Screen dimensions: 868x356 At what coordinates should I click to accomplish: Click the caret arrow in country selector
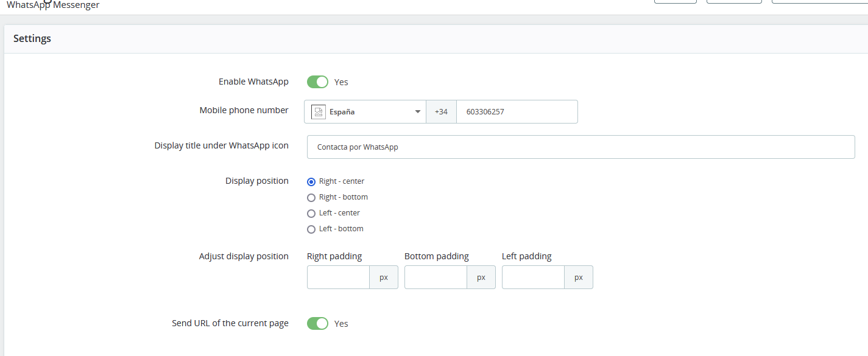(417, 112)
